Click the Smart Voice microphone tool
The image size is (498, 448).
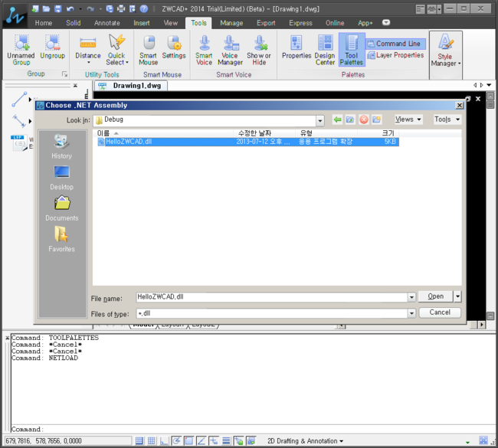click(204, 51)
